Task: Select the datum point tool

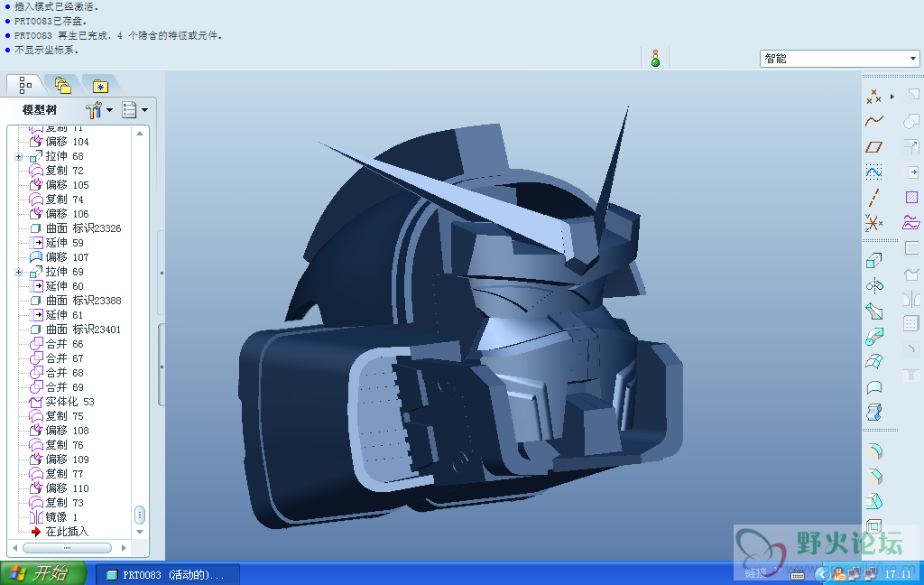Action: pos(873,96)
